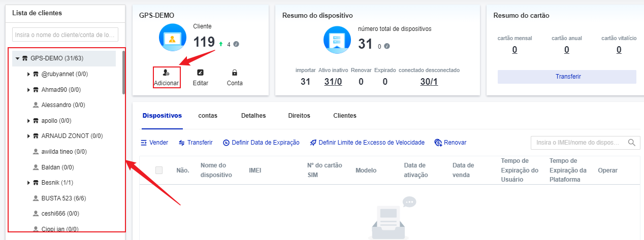Click the device summary avatar icon
The image size is (644, 240).
click(x=338, y=40)
